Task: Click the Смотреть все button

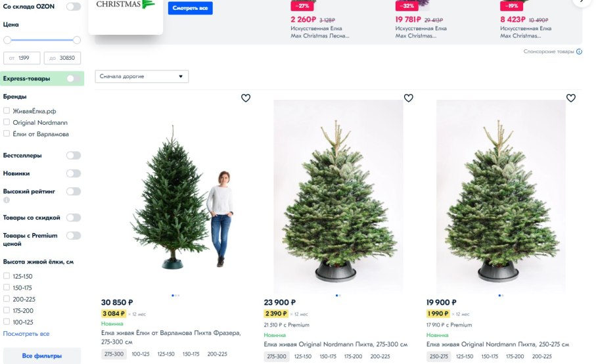Action: pyautogui.click(x=191, y=8)
